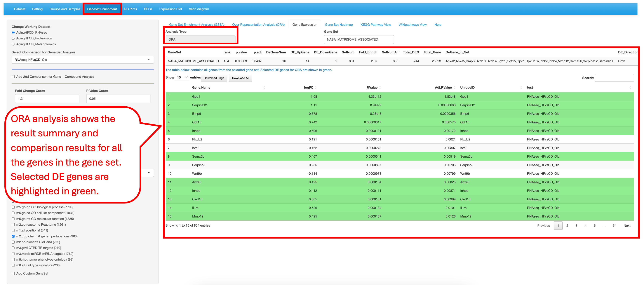The height and width of the screenshot is (285, 644).
Task: Check m1.all positional gene set
Action: (x=13, y=230)
